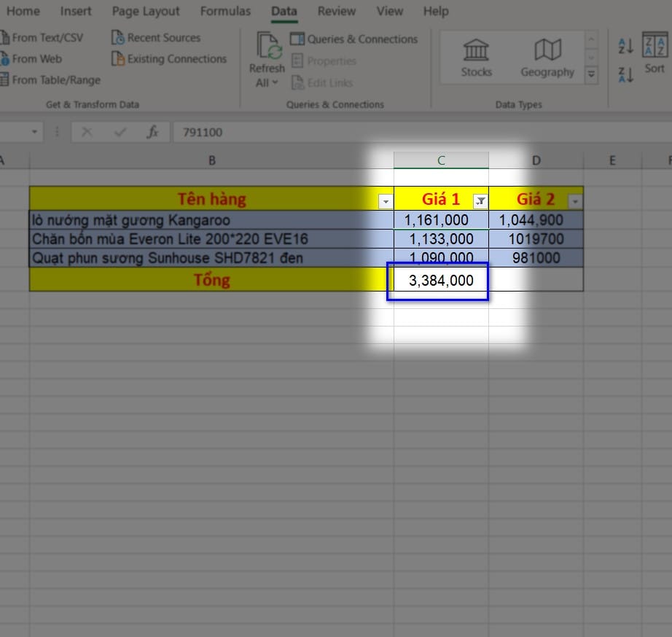Expand the Data Types gallery
Screen dimensions: 672x637
pyautogui.click(x=591, y=73)
